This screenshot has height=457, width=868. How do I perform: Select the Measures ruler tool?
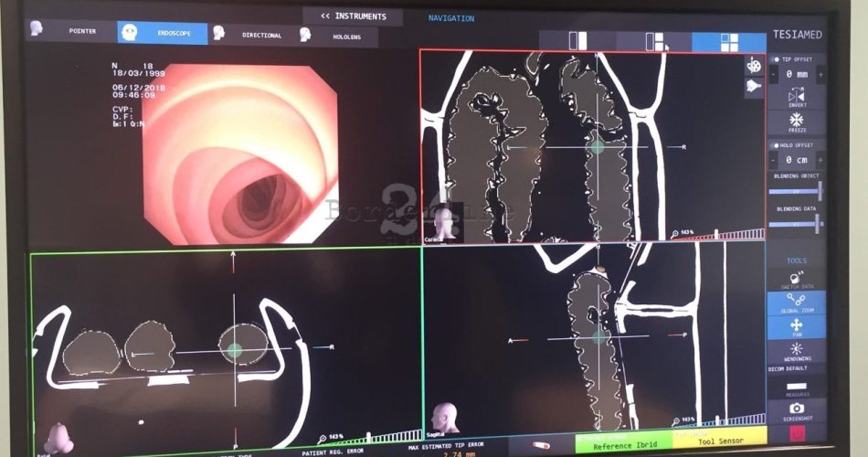click(797, 388)
